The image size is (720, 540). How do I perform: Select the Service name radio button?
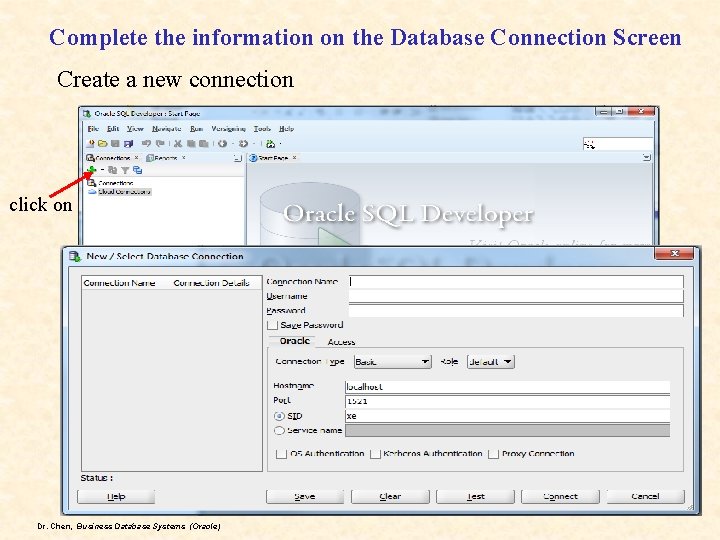(279, 431)
